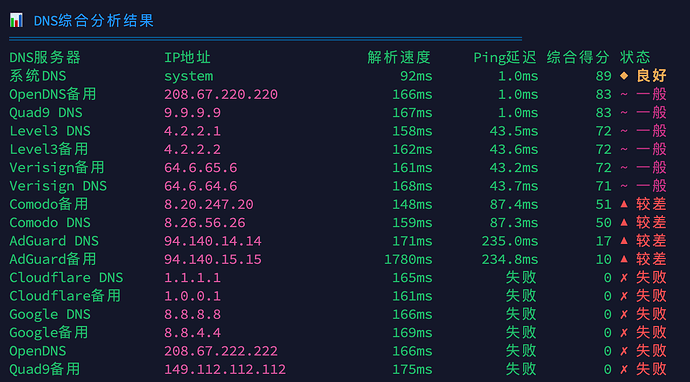Viewport: 690px width, 382px height.
Task: Click the red triangle icon in AdGuard DNS row
Action: [x=624, y=241]
